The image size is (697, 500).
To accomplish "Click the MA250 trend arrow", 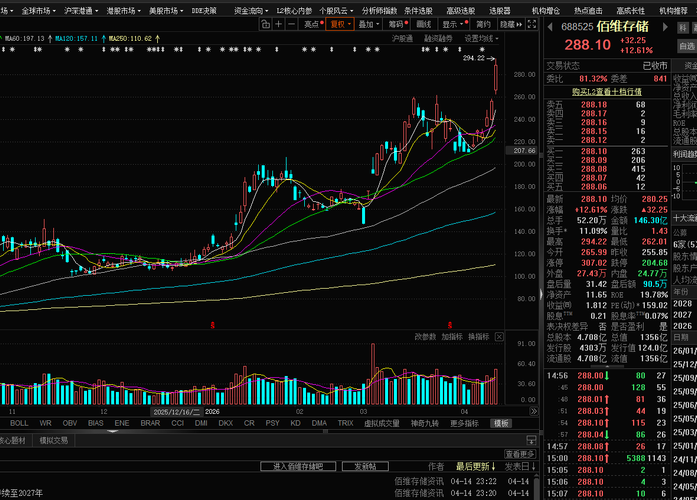I will [157, 39].
